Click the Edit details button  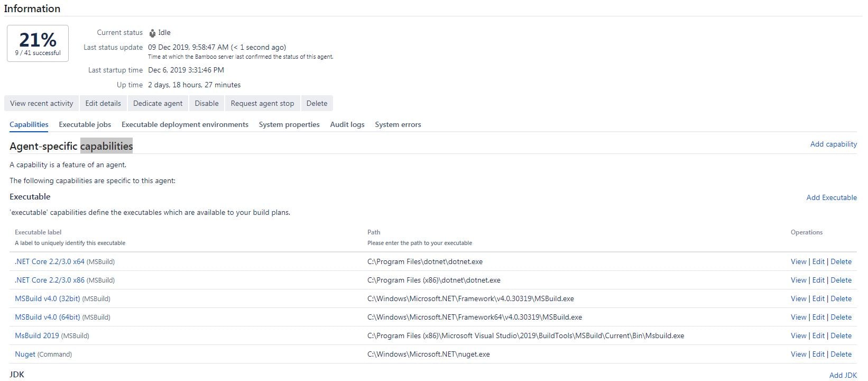(103, 103)
